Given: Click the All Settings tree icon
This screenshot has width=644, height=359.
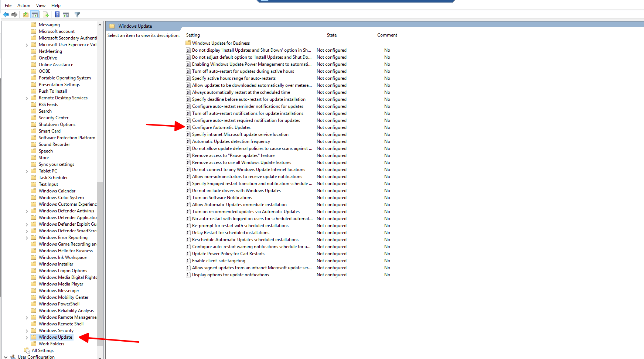Looking at the screenshot, I should click(x=27, y=351).
